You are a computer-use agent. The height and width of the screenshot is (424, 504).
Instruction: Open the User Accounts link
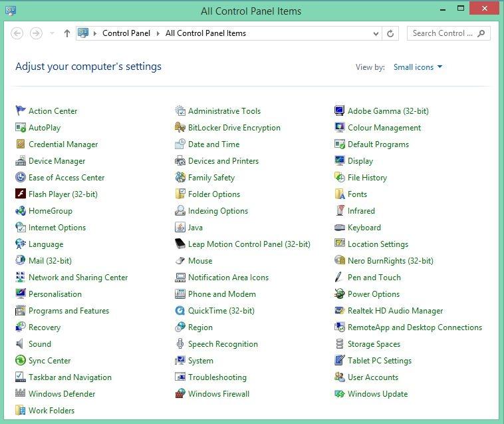tap(373, 377)
